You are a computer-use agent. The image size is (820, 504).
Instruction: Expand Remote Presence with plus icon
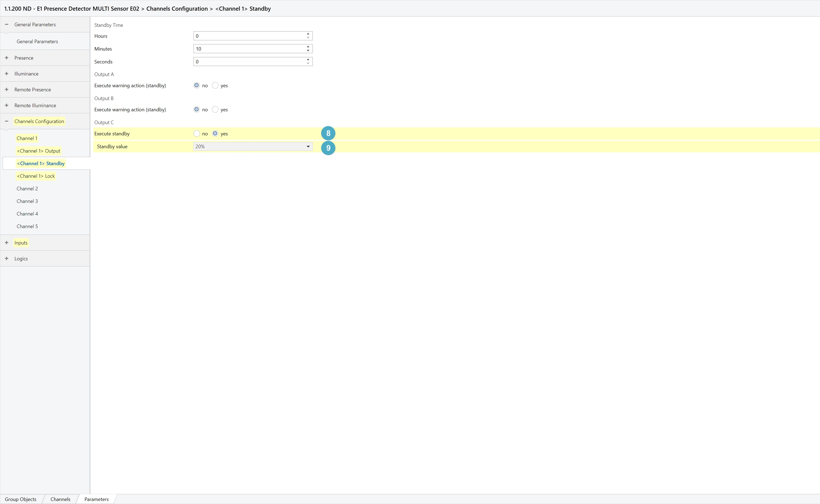pos(7,89)
